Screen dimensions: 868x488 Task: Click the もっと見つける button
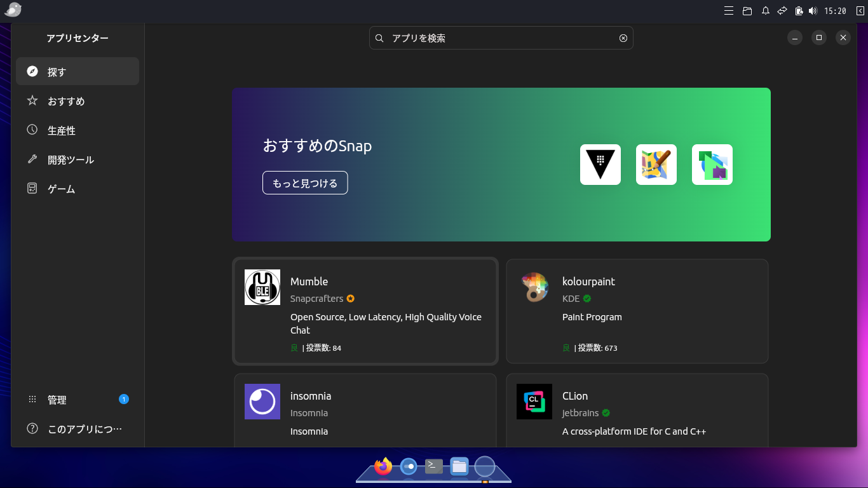click(x=305, y=183)
